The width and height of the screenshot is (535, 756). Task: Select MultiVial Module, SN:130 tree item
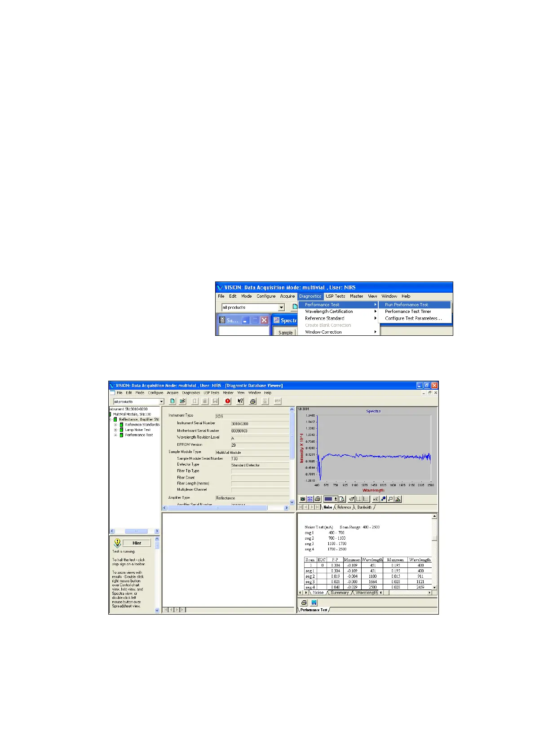point(132,414)
